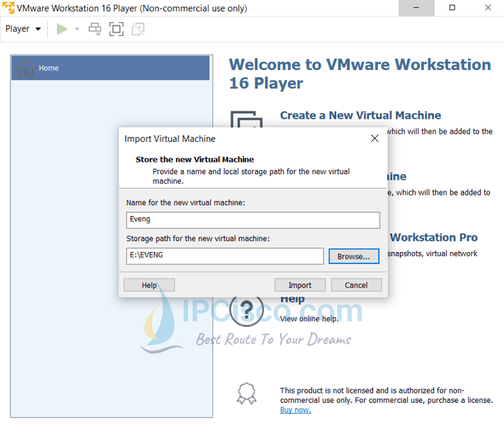Enter full screen mode icon
Image resolution: width=504 pixels, height=426 pixels.
[x=117, y=29]
